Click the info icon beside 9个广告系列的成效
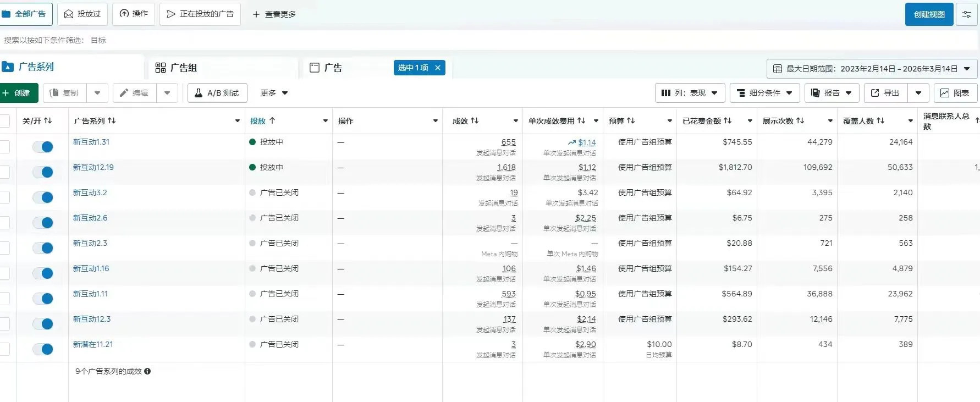This screenshot has width=980, height=402. click(147, 371)
